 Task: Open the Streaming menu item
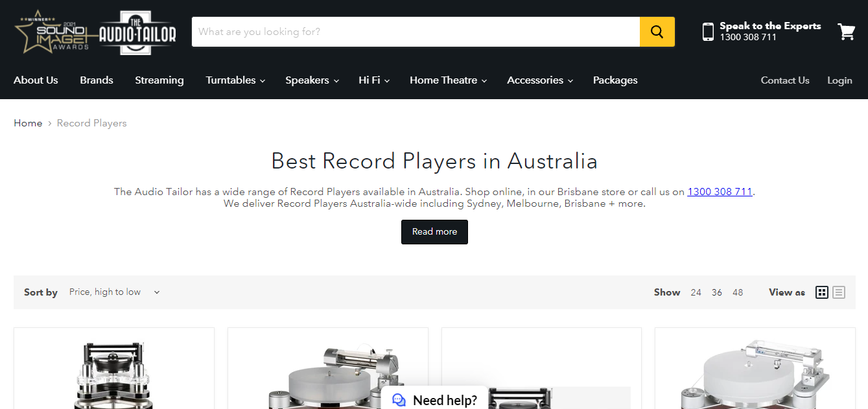click(159, 80)
